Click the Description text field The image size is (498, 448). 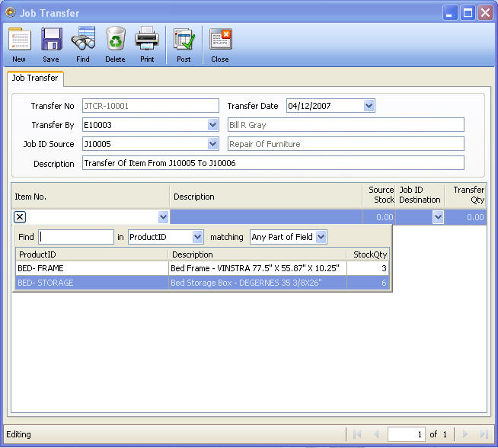click(x=273, y=163)
